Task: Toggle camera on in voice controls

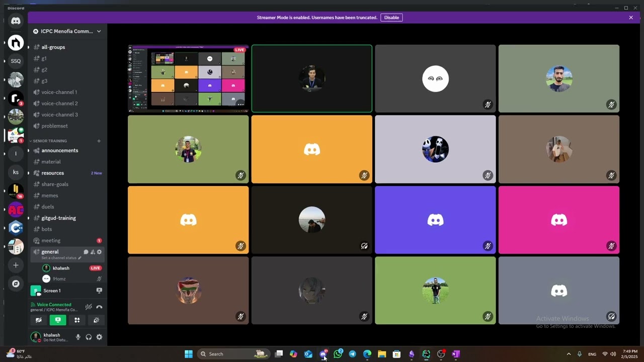Action: click(x=39, y=320)
